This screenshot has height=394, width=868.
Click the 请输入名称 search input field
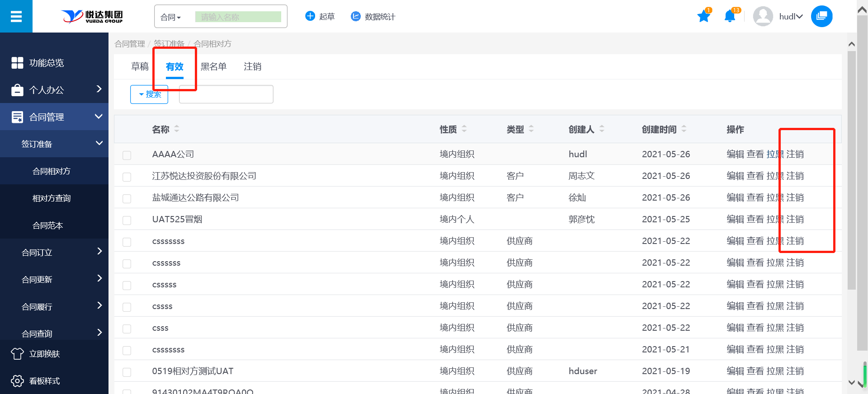pyautogui.click(x=238, y=17)
